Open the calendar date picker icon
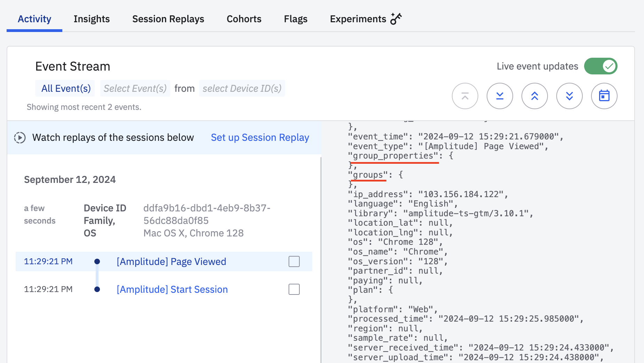The image size is (644, 363). click(604, 96)
